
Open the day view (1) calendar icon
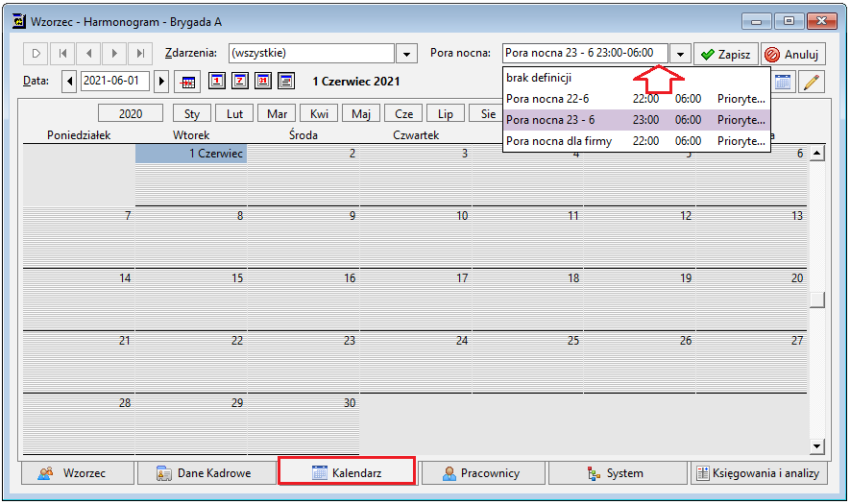coord(217,82)
